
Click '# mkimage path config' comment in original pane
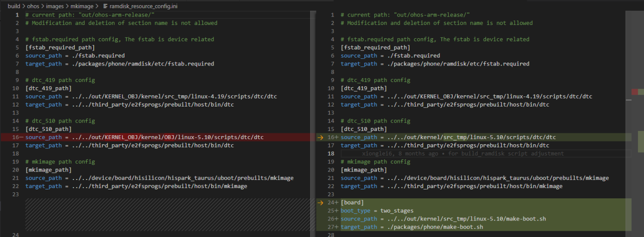click(x=60, y=162)
